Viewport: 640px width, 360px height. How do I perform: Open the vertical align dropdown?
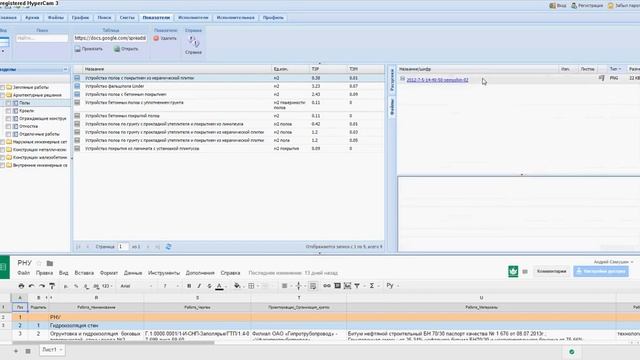(x=300, y=286)
